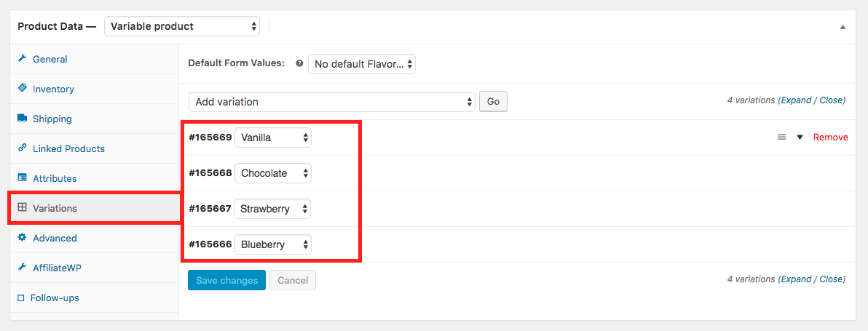Click the Inventory tag icon
868x331 pixels.
click(x=22, y=89)
